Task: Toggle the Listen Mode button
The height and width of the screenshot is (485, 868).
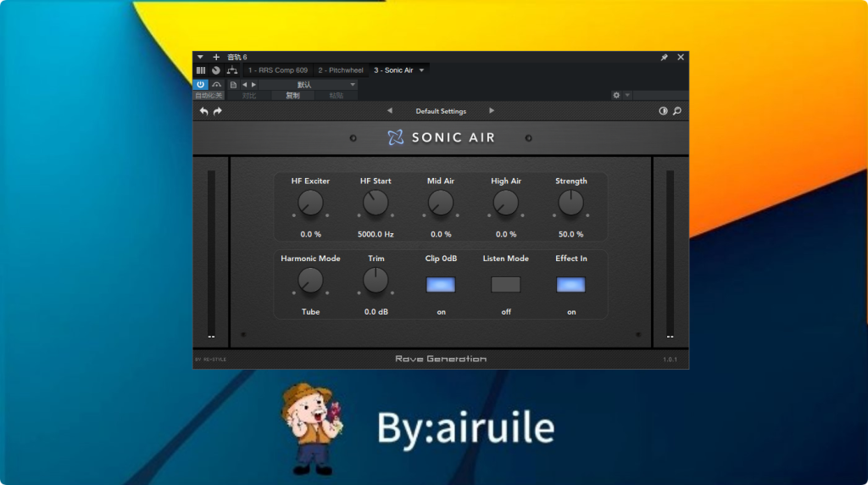Action: (x=506, y=285)
